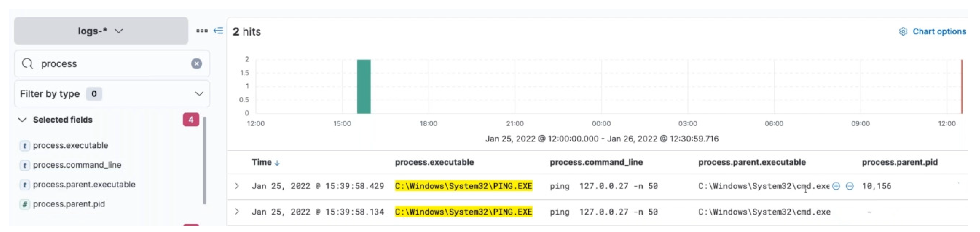Collapse the Selected fields section
The width and height of the screenshot is (980, 232).
(x=22, y=120)
